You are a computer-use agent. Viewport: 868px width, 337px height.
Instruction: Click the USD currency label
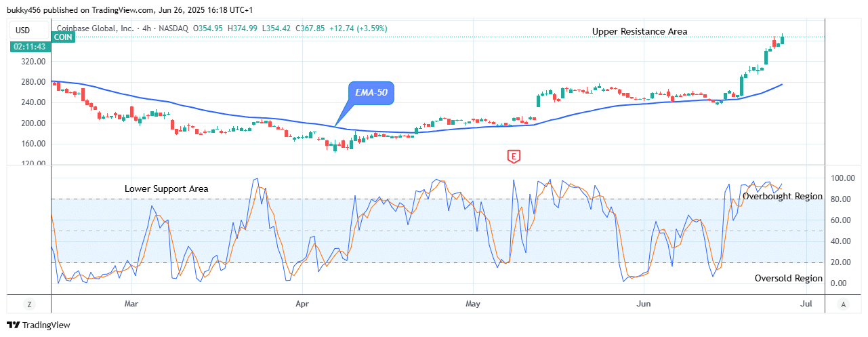(28, 29)
